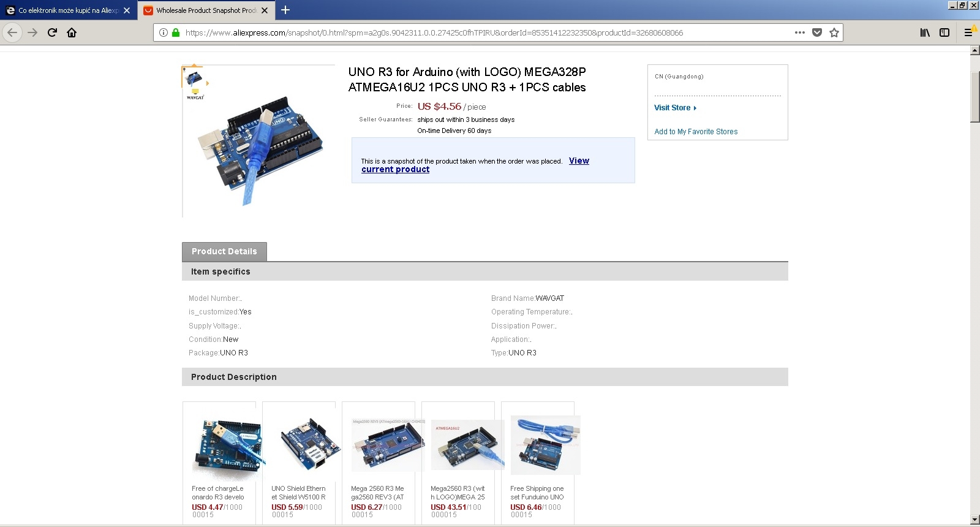This screenshot has height=527, width=980.
Task: Click the arrow beside Visit Store
Action: point(695,108)
